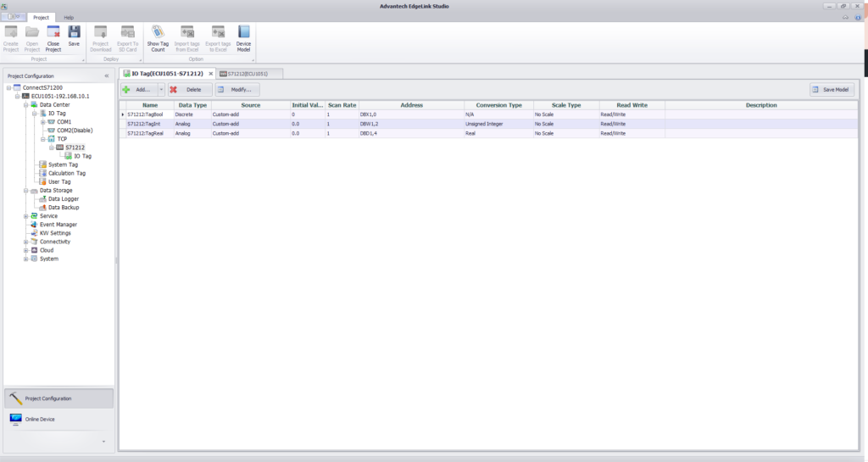Open the Device Model icon
Screen dimensions: 868x462
coord(243,33)
